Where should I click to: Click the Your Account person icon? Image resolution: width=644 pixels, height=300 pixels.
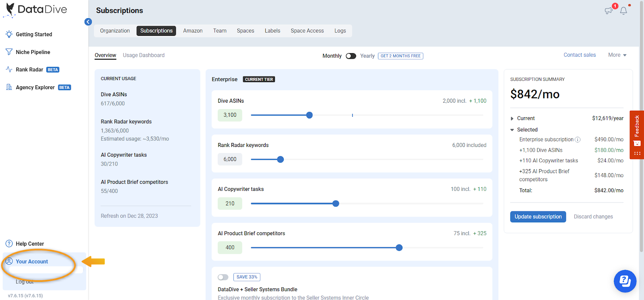tap(9, 261)
